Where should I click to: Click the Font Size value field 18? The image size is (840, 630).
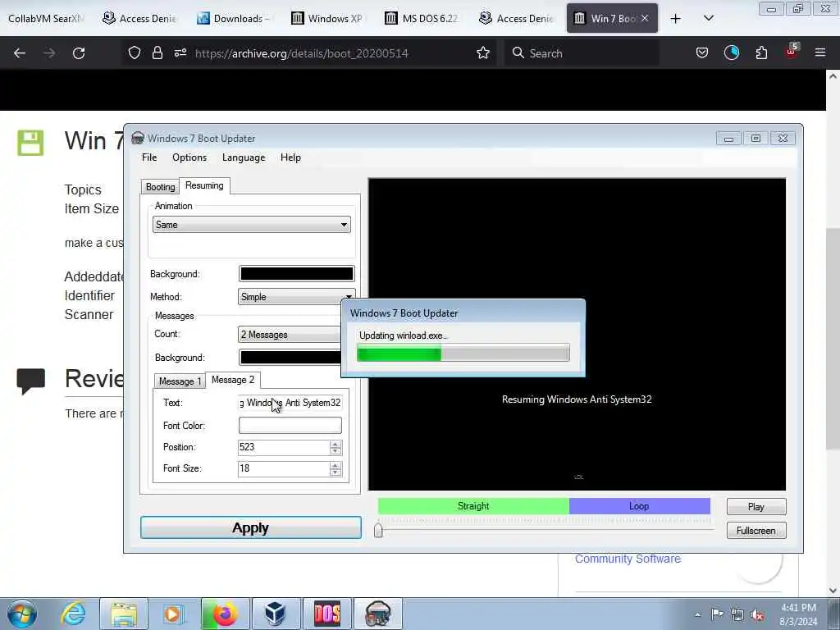point(283,468)
